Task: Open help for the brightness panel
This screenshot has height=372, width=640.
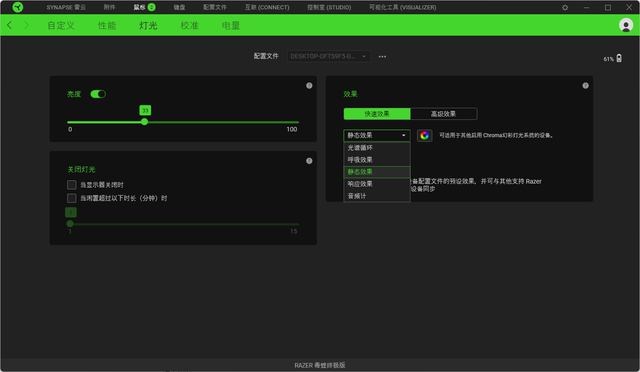Action: pyautogui.click(x=309, y=85)
